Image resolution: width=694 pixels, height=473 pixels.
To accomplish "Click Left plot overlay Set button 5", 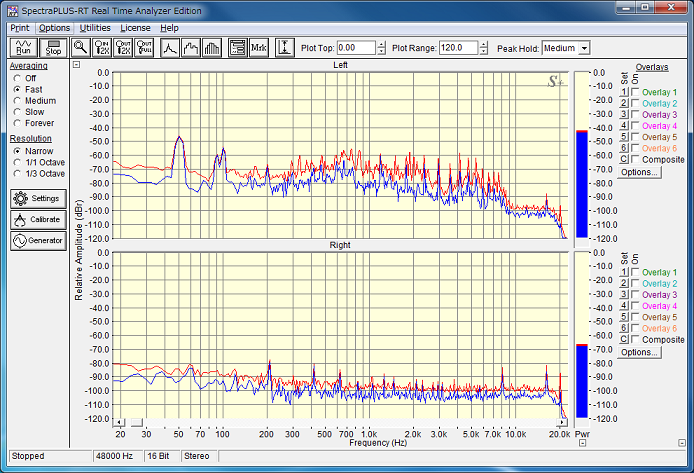I will (624, 137).
